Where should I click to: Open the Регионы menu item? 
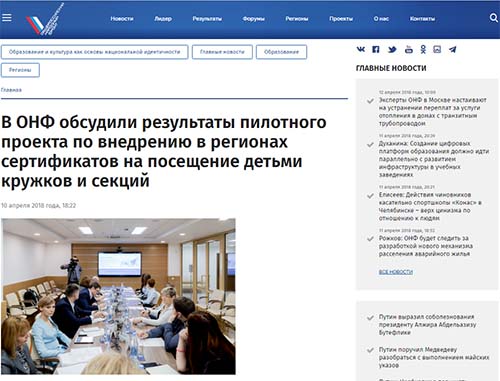coord(297,19)
